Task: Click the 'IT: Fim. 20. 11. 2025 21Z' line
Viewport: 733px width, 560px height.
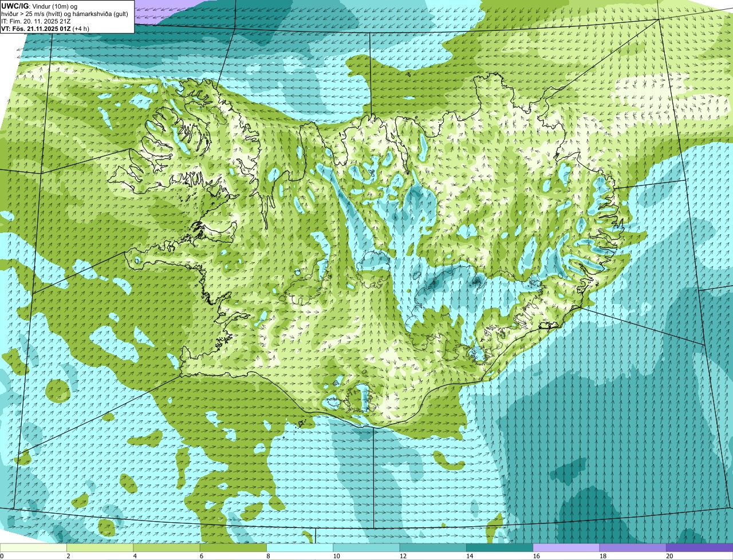Action: tap(36, 21)
